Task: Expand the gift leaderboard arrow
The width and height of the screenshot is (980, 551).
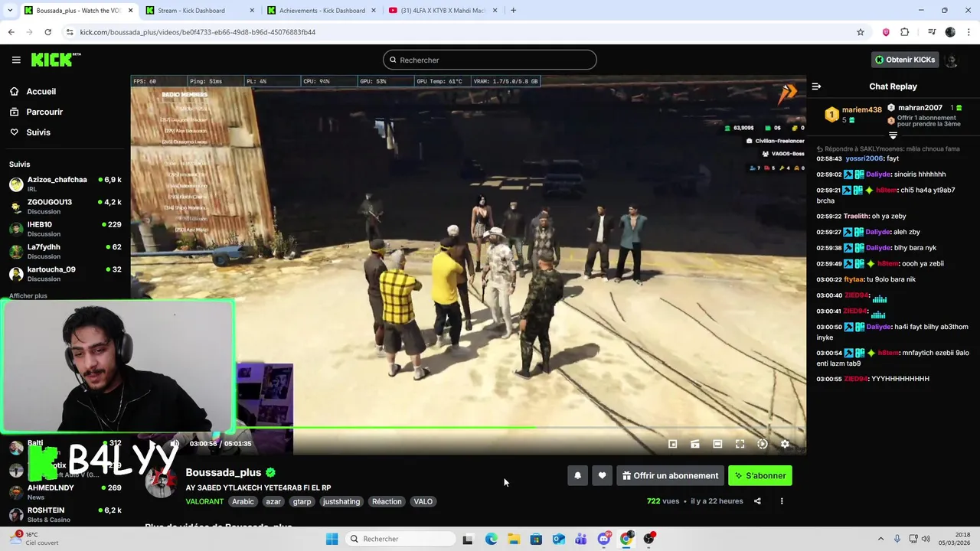Action: (893, 135)
